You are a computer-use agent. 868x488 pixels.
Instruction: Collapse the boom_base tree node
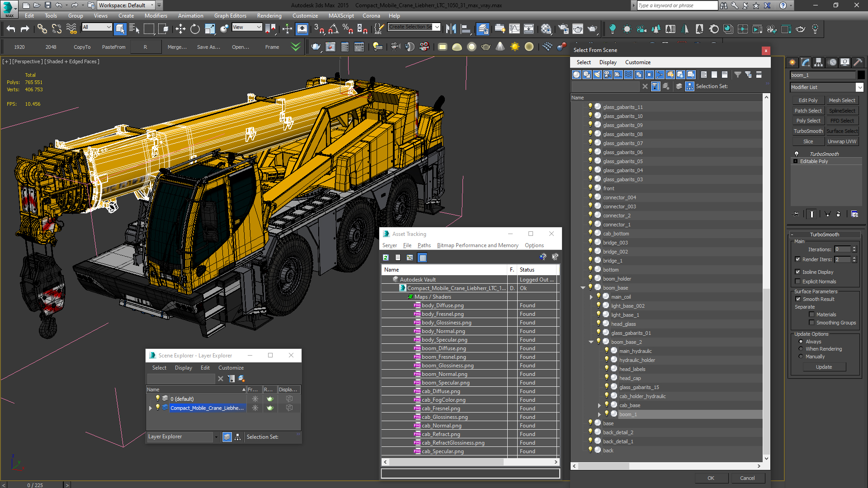click(x=583, y=288)
